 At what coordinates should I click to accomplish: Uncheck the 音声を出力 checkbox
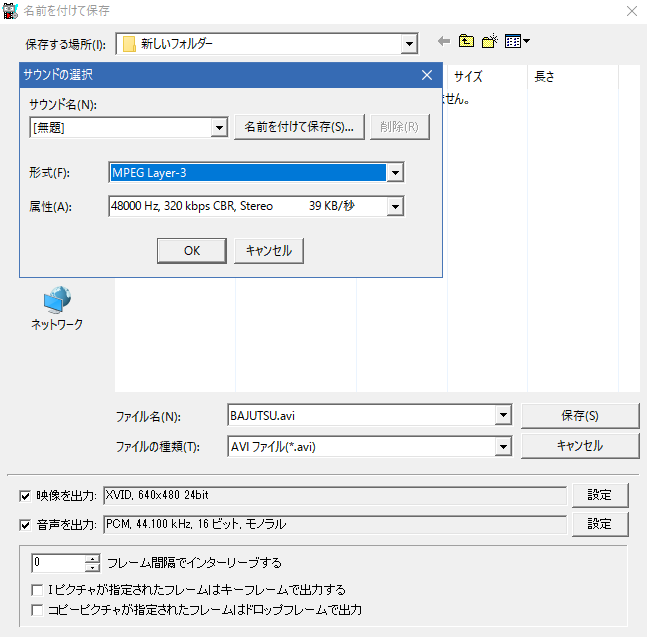point(25,524)
